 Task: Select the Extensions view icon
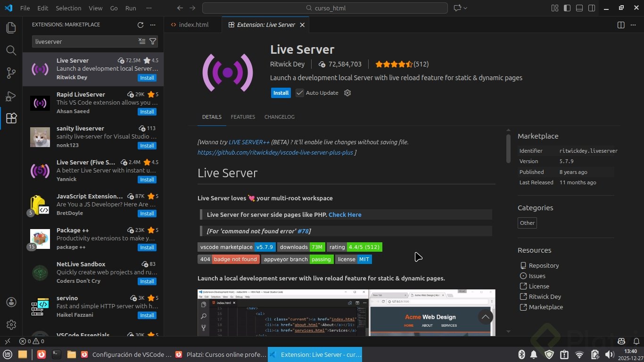(11, 118)
